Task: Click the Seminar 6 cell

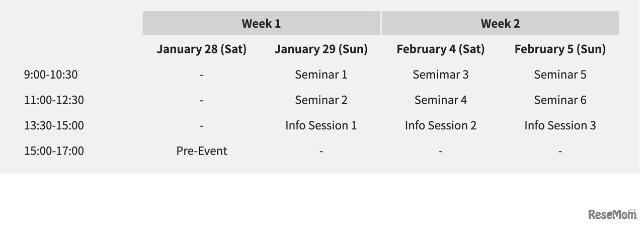Action: (560, 100)
